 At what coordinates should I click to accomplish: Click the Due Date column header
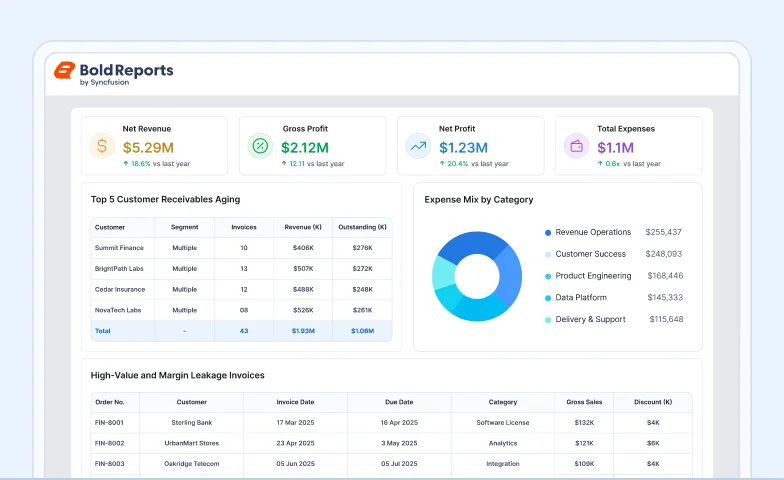pyautogui.click(x=399, y=402)
